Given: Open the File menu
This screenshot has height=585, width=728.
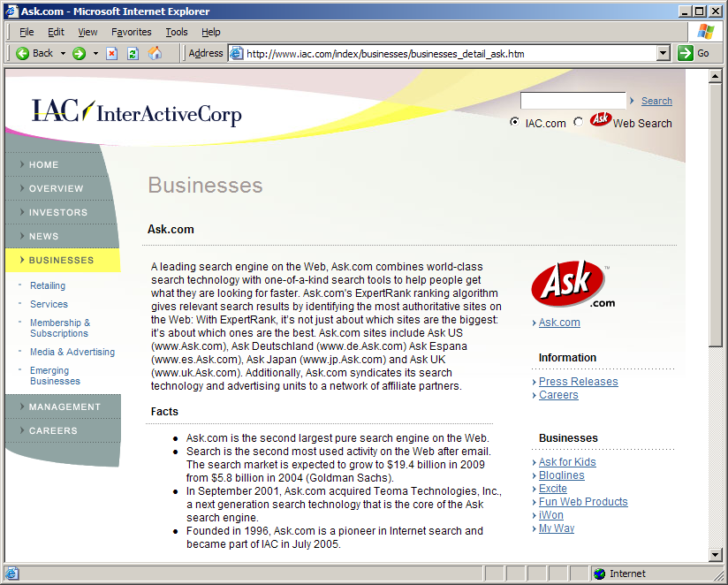Looking at the screenshot, I should [27, 32].
